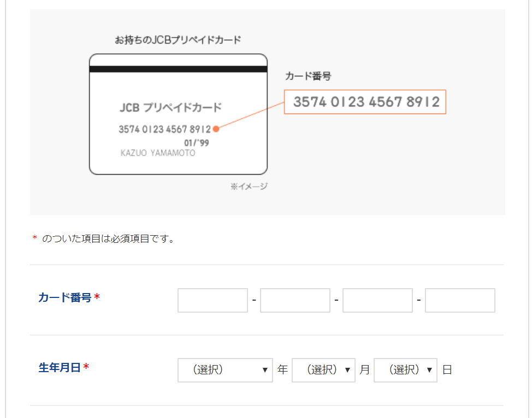Click the orange-bordered card number callout box
The height and width of the screenshot is (418, 532).
(365, 102)
